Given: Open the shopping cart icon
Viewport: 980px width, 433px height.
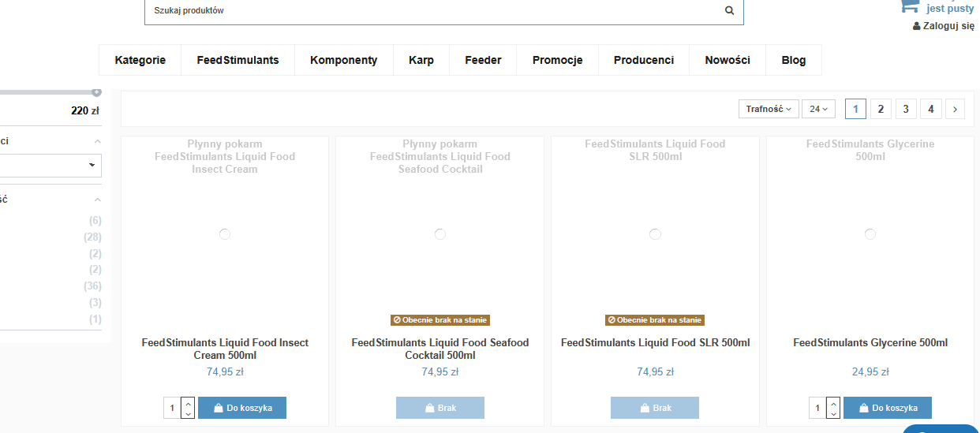Looking at the screenshot, I should [910, 6].
